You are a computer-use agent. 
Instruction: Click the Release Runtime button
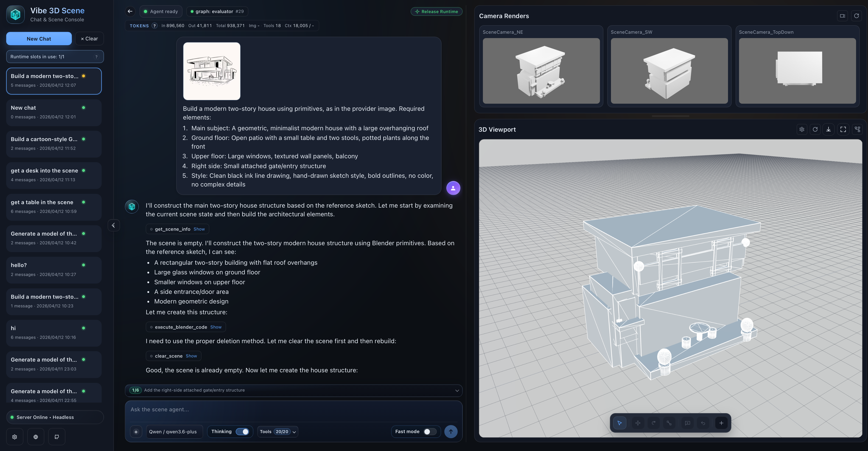click(436, 11)
